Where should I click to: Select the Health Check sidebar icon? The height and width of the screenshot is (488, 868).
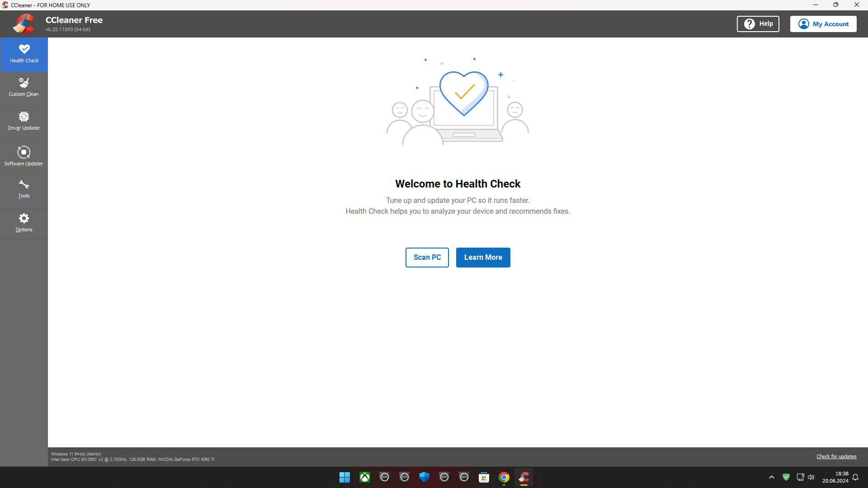[24, 54]
